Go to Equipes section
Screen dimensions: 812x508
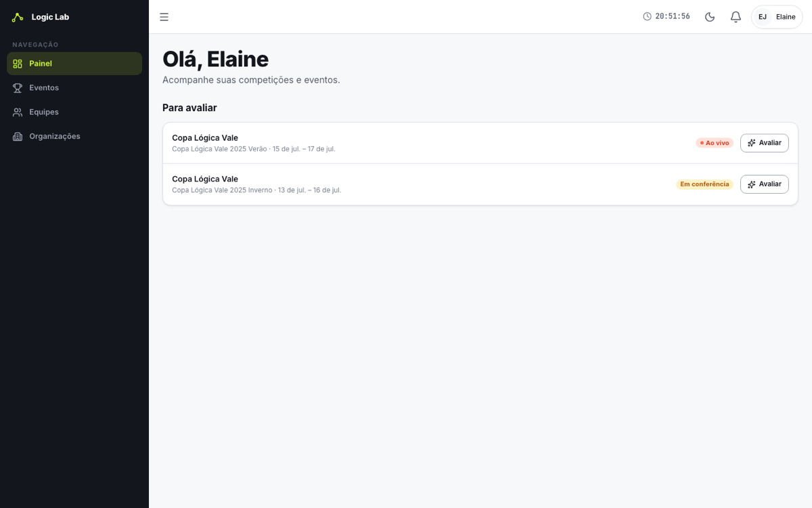74,112
